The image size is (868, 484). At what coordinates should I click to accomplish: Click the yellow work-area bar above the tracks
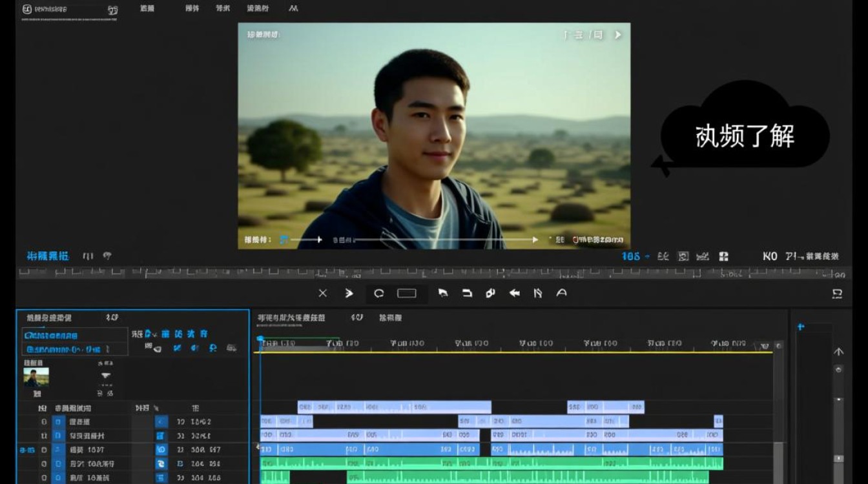tap(515, 352)
